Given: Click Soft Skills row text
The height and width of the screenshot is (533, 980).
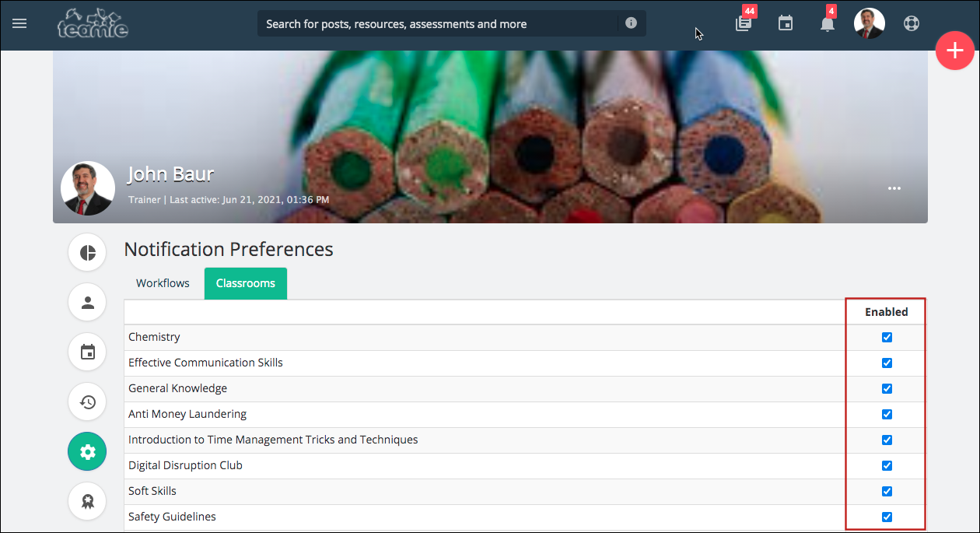Looking at the screenshot, I should (x=152, y=491).
